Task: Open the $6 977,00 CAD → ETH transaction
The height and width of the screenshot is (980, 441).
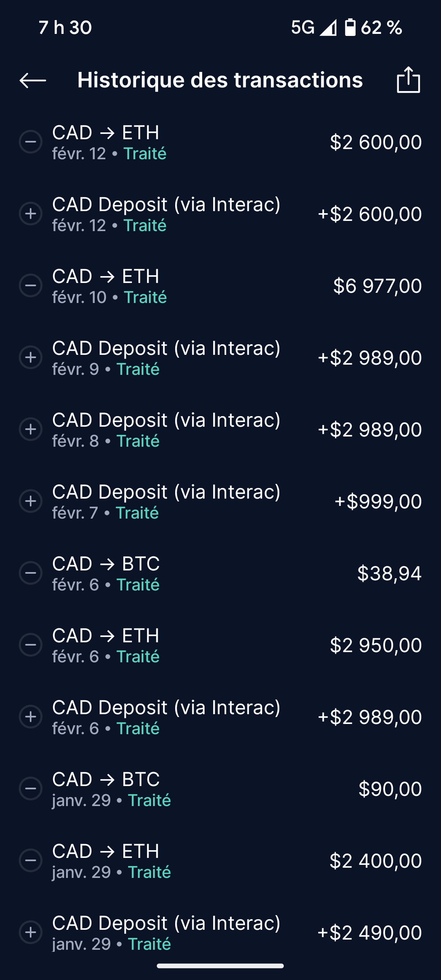Action: (220, 286)
